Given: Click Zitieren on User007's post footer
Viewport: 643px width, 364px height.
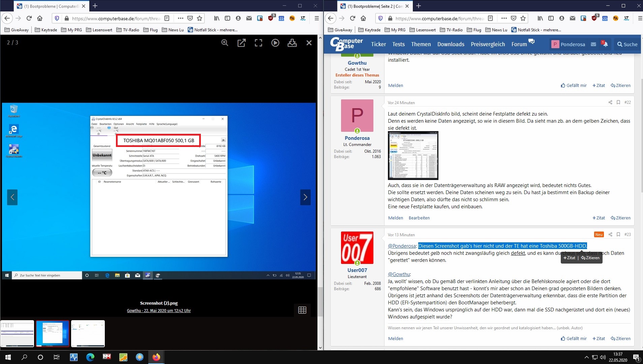Looking at the screenshot, I should pos(620,338).
